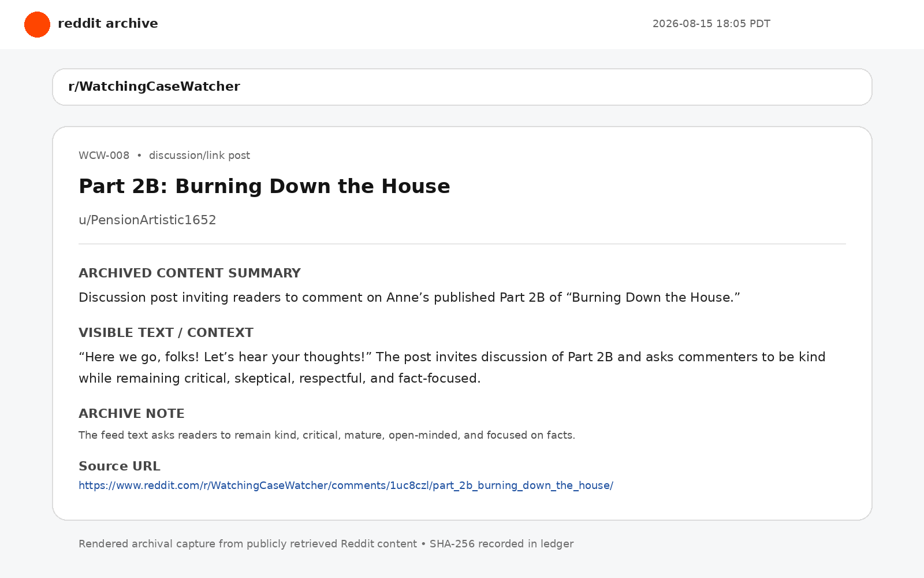The height and width of the screenshot is (578, 924).
Task: Click the Archive Note heading
Action: pos(132,413)
